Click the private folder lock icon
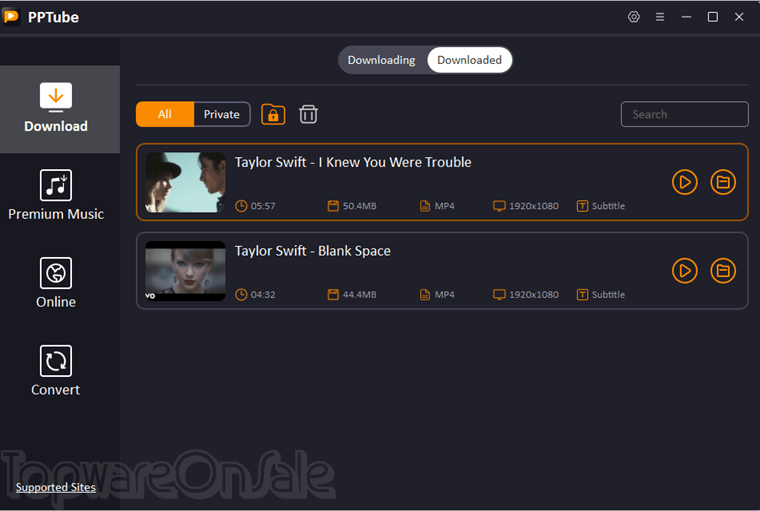760x511 pixels. [273, 114]
